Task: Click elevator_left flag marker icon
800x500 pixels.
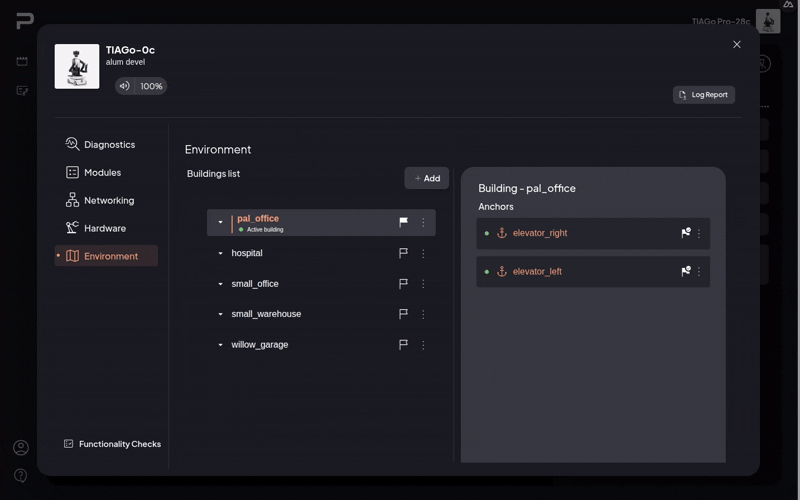Action: [x=686, y=271]
